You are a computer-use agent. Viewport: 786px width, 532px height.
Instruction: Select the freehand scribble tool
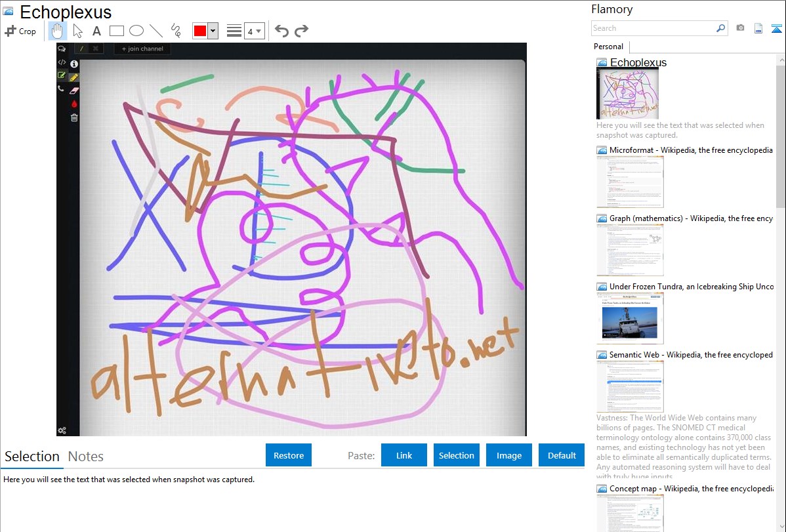pyautogui.click(x=176, y=31)
